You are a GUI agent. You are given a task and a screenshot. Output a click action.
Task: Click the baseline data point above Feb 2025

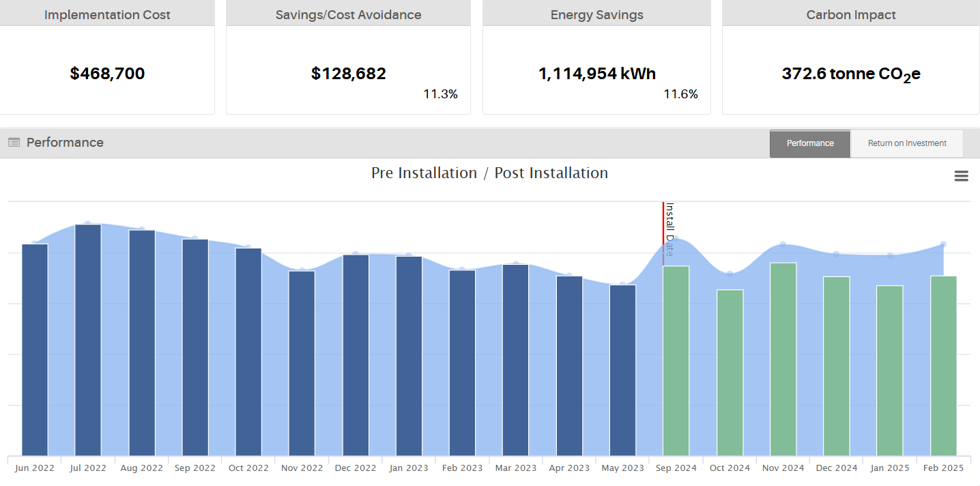tap(943, 244)
